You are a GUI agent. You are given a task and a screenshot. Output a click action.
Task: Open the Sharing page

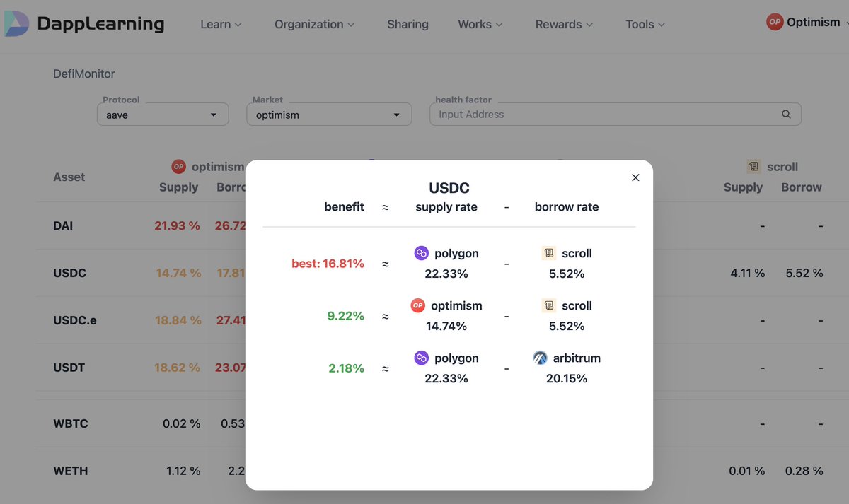pyautogui.click(x=408, y=24)
